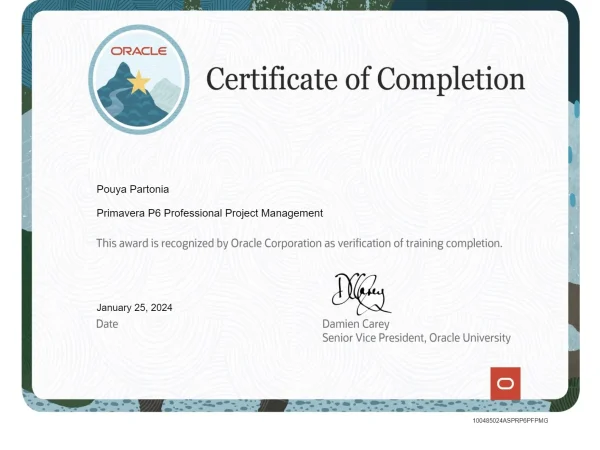The width and height of the screenshot is (600, 450).
Task: Click the award recognition sentence
Action: pos(299,243)
